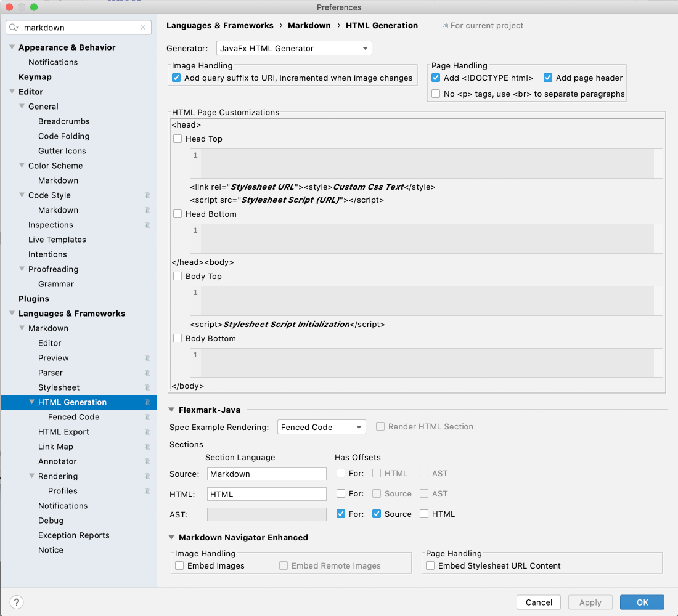Enable No <p> tags, use <br> option
Image resolution: width=678 pixels, height=616 pixels.
436,94
